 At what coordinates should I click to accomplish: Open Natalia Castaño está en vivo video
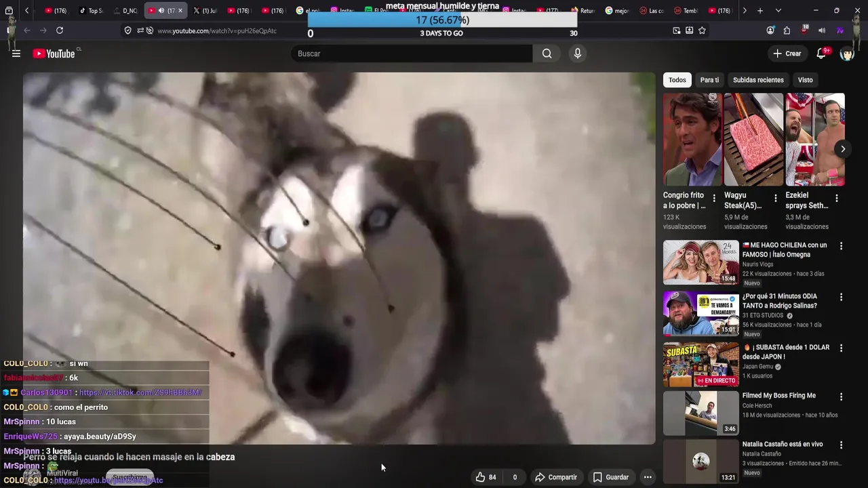701,462
